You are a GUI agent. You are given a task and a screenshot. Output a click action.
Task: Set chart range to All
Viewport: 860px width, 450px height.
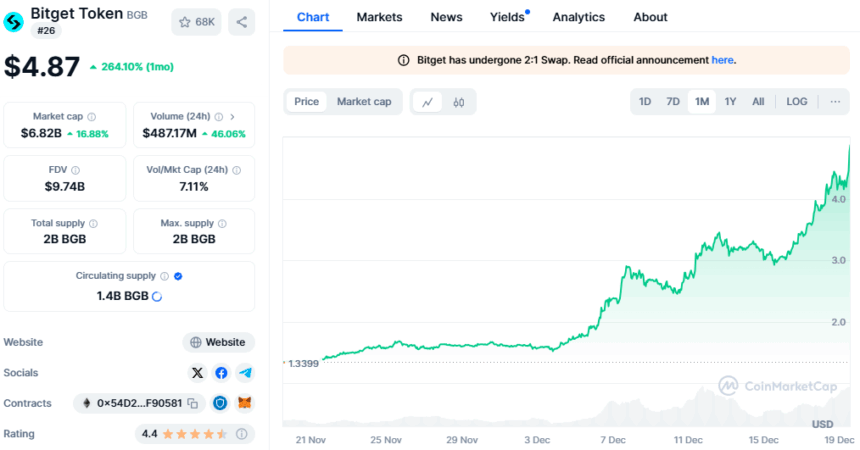point(758,102)
